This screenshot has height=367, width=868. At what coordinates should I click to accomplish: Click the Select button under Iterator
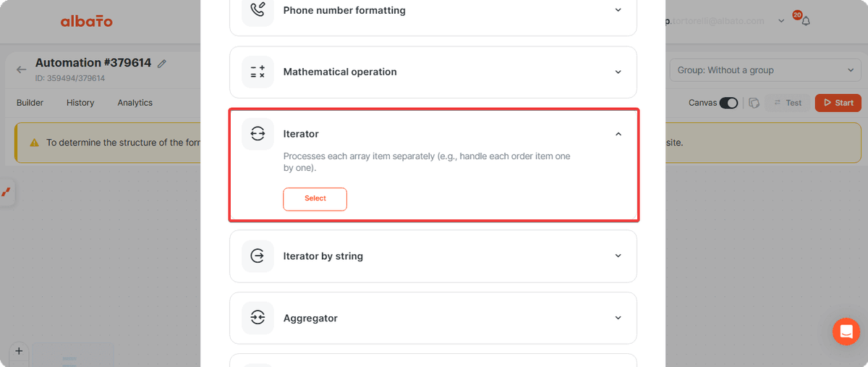(x=315, y=199)
